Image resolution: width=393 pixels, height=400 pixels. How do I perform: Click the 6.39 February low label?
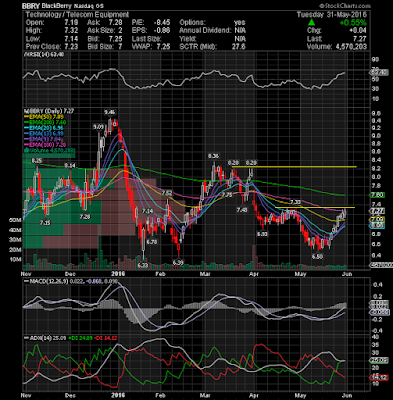coord(178,263)
